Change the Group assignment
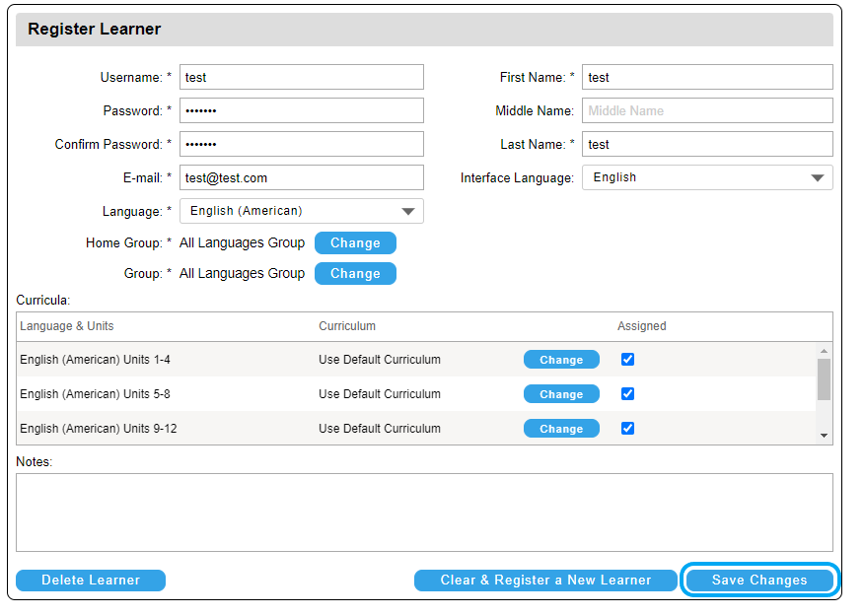The height and width of the screenshot is (616, 864). [x=355, y=273]
